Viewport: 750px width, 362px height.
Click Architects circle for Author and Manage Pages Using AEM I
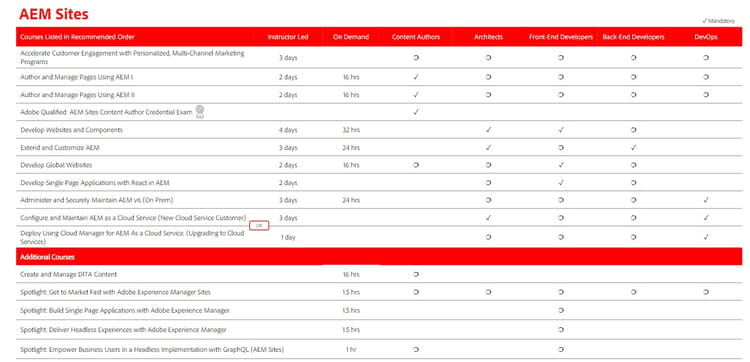pos(488,77)
